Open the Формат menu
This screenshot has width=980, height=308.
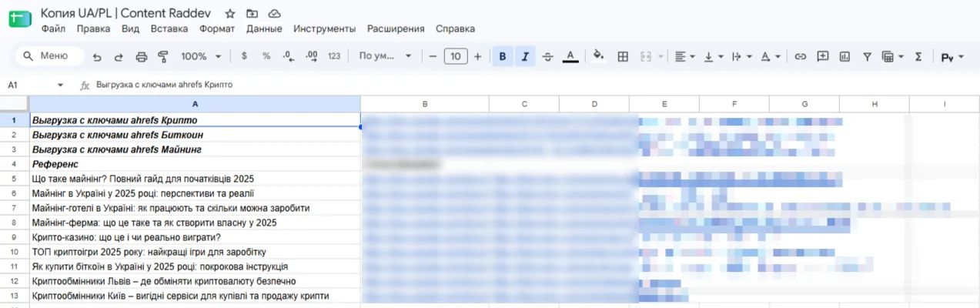217,28
